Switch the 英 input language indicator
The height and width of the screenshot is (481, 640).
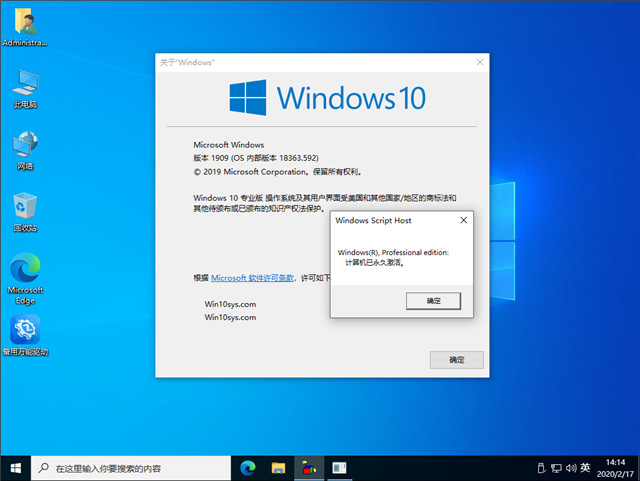(x=585, y=468)
